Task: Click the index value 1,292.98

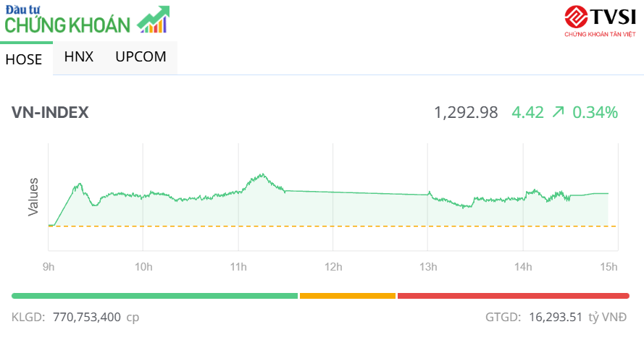Action: (x=466, y=113)
